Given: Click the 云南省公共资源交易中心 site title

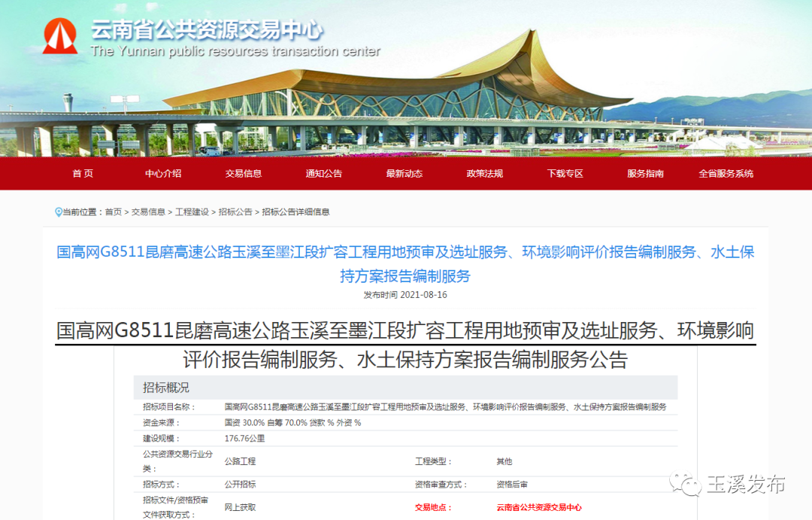Looking at the screenshot, I should point(208,29).
